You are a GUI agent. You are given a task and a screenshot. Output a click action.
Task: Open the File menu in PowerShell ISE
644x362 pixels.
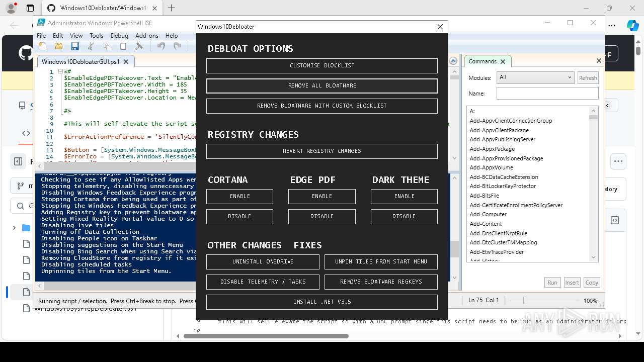(x=41, y=36)
